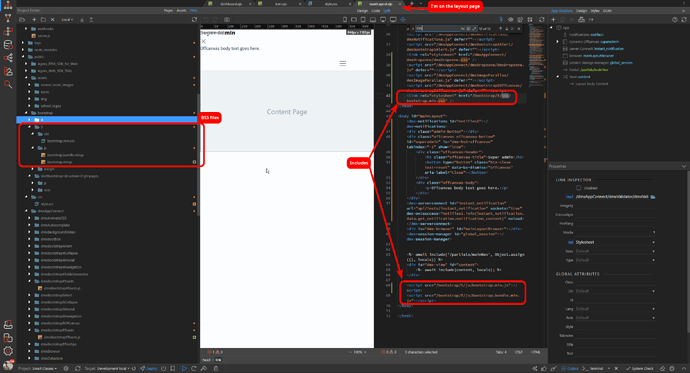Close the offcanvas with X in preview
690x373 pixels.
click(203, 41)
